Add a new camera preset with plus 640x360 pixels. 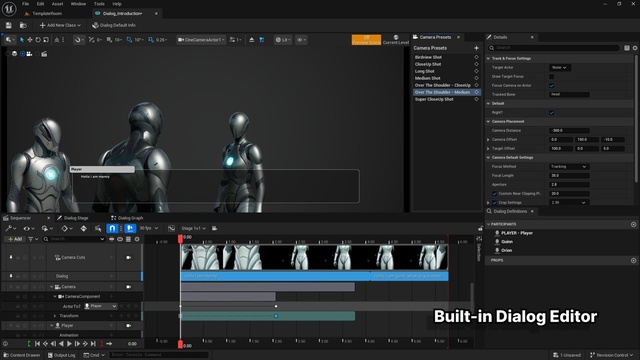pyautogui.click(x=476, y=48)
